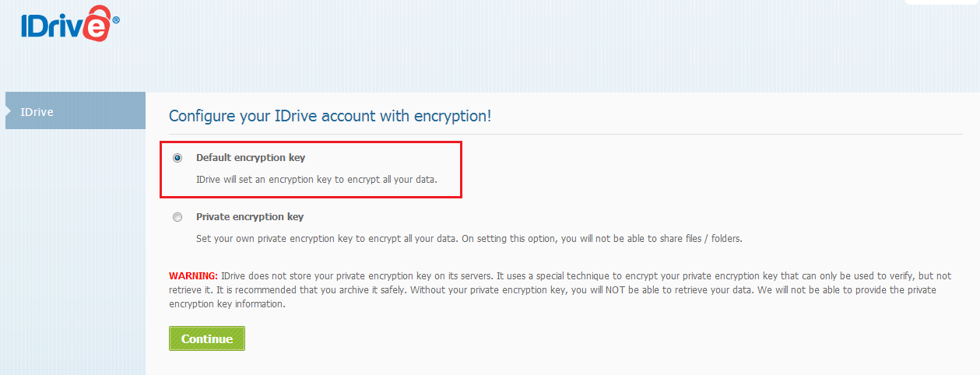The height and width of the screenshot is (375, 980).
Task: Click the 'Private encryption key' label text
Action: (x=250, y=216)
